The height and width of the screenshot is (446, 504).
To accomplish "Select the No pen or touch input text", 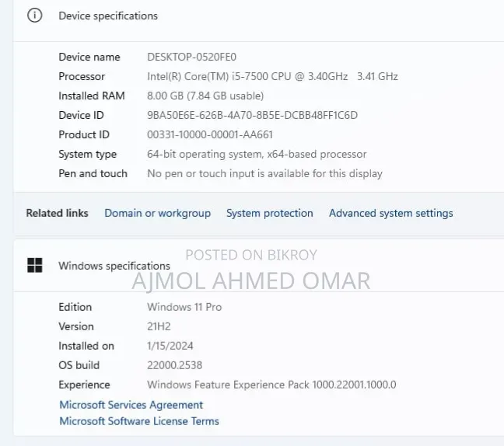I will click(x=264, y=174).
